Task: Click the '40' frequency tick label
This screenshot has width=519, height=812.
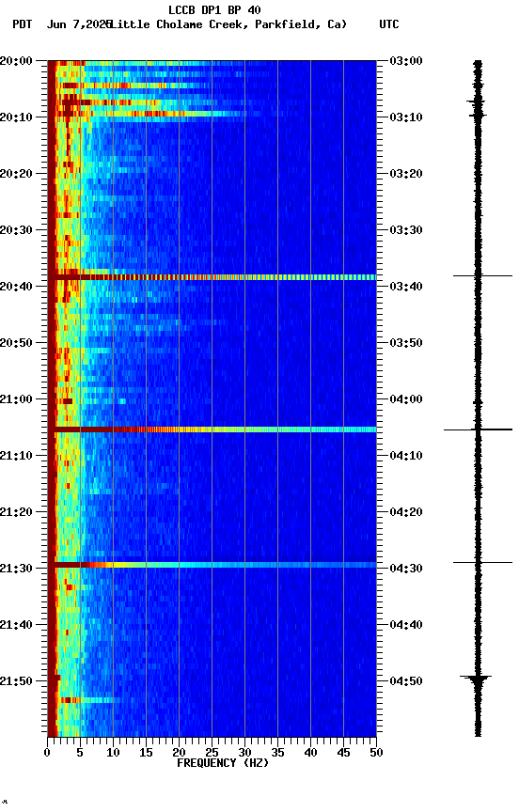Action: coord(311,753)
